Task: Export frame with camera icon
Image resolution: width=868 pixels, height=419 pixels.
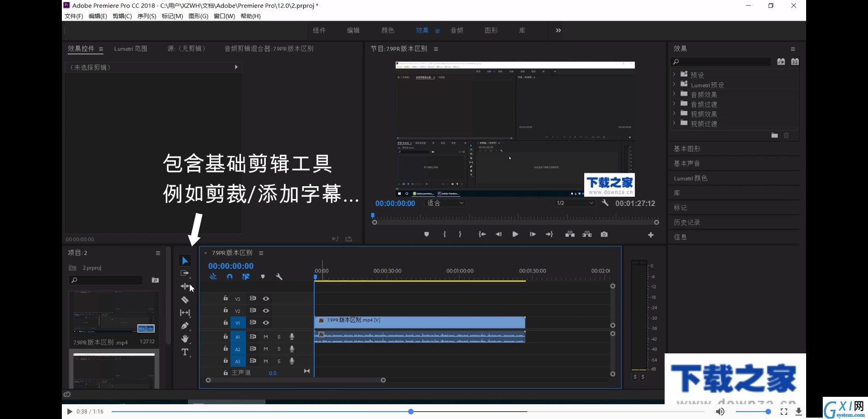Action: (604, 234)
